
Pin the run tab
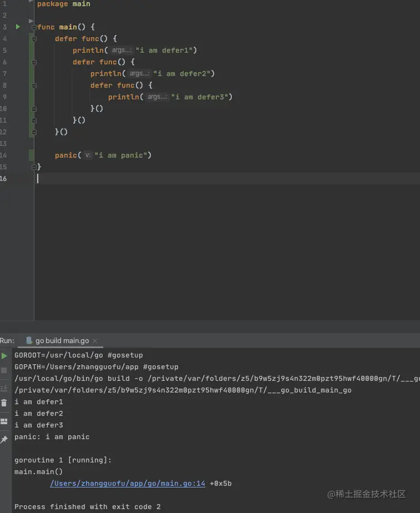[x=4, y=439]
